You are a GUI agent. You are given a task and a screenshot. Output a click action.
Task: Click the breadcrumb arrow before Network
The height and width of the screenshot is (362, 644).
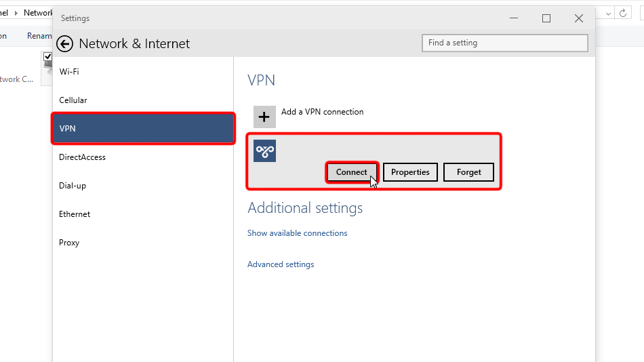17,13
